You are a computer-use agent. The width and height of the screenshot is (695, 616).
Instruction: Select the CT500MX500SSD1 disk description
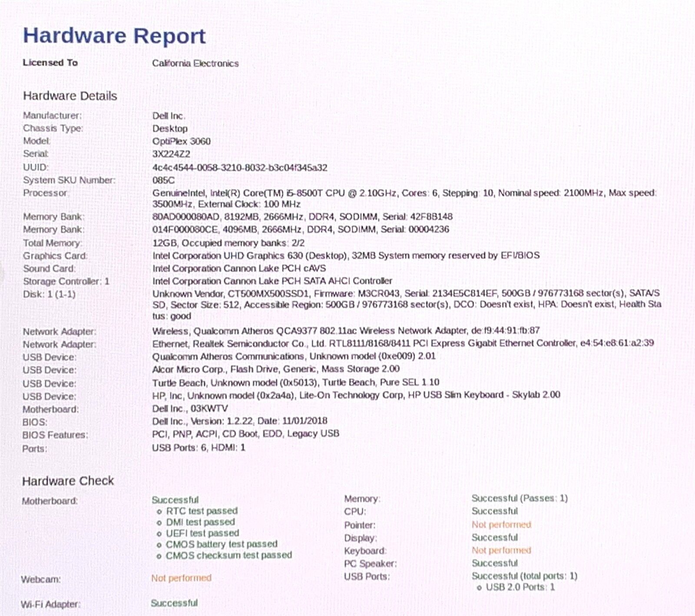(x=407, y=305)
